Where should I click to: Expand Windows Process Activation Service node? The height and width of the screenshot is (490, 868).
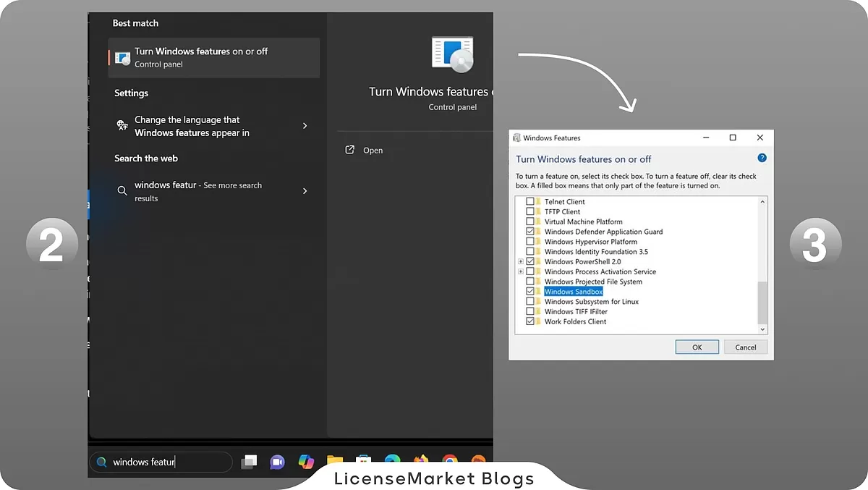click(521, 271)
